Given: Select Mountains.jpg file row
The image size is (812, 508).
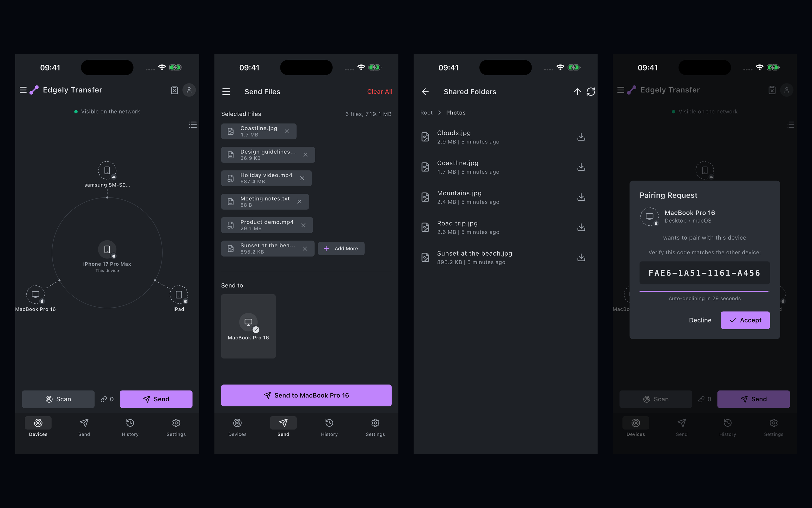Looking at the screenshot, I should (505, 197).
